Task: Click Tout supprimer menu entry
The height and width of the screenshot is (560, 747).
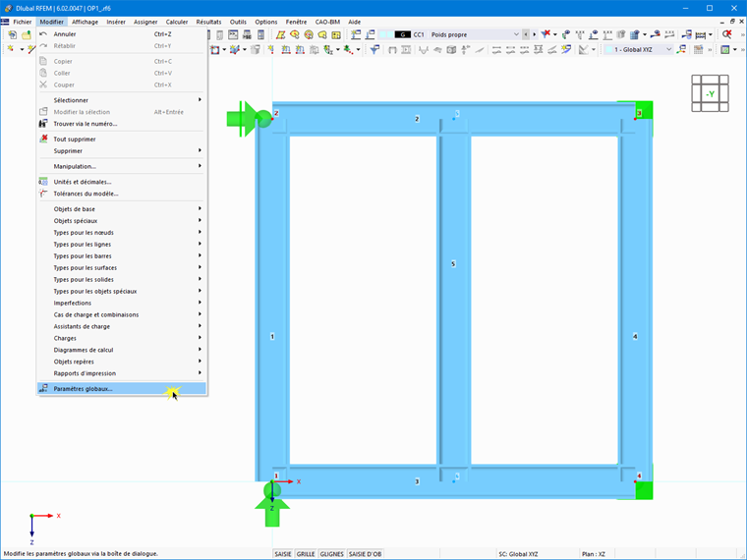Action: pos(122,140)
